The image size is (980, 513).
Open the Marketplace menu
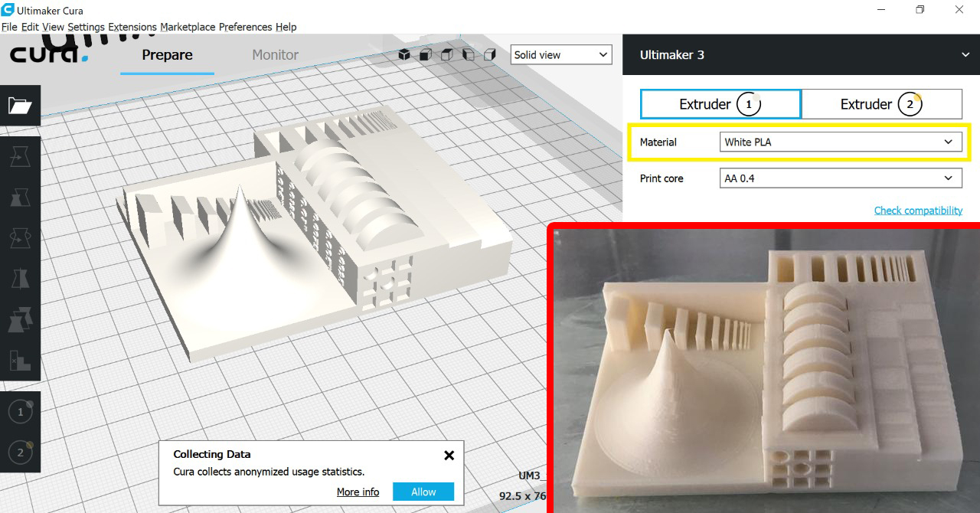tap(188, 27)
